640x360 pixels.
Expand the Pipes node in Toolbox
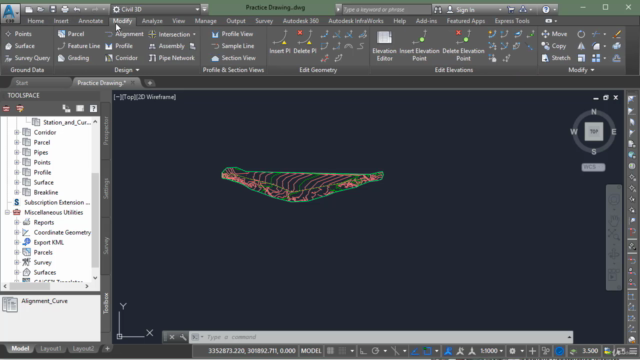coord(17,152)
